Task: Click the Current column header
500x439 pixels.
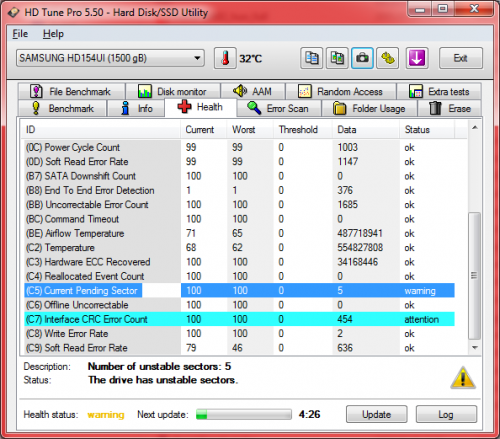Action: pyautogui.click(x=204, y=130)
